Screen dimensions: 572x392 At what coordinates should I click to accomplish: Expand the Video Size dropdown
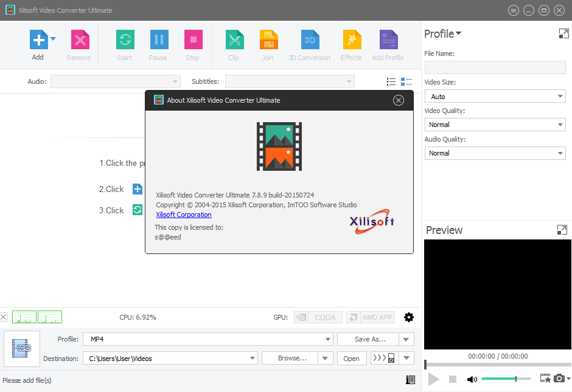[x=495, y=97]
